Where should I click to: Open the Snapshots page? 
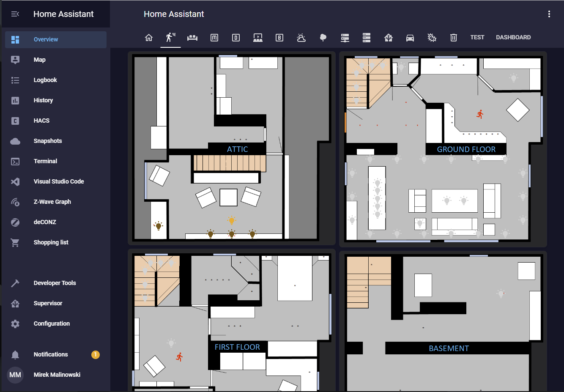click(x=56, y=141)
